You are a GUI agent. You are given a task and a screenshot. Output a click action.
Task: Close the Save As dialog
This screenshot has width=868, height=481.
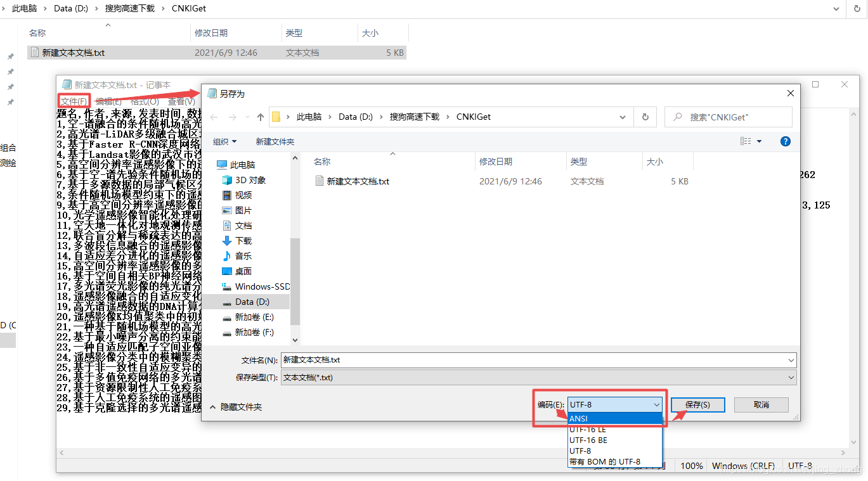click(790, 93)
